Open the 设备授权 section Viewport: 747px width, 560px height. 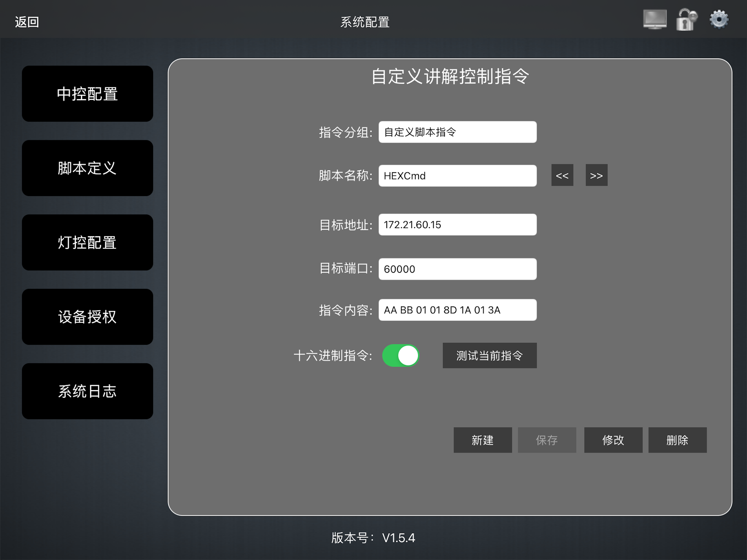87,316
